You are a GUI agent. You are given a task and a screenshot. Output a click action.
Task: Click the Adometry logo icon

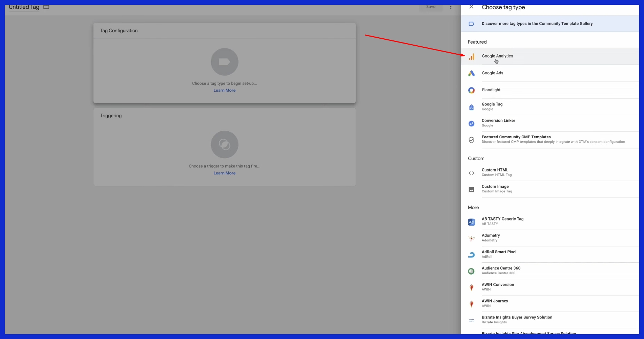pyautogui.click(x=471, y=238)
